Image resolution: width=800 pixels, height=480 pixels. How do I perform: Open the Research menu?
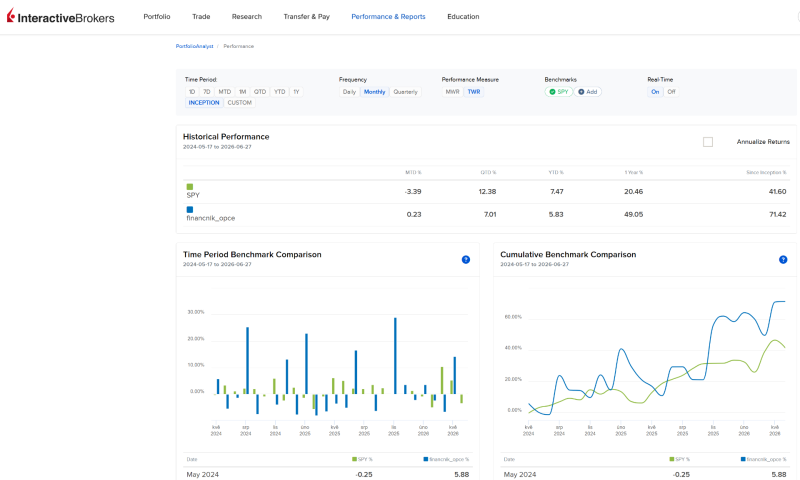(x=246, y=16)
